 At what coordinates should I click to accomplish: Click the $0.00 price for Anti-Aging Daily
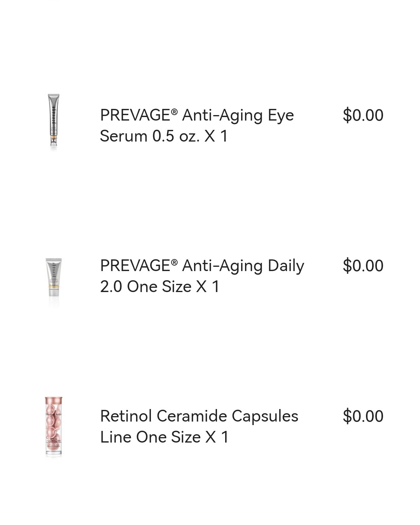point(363,266)
